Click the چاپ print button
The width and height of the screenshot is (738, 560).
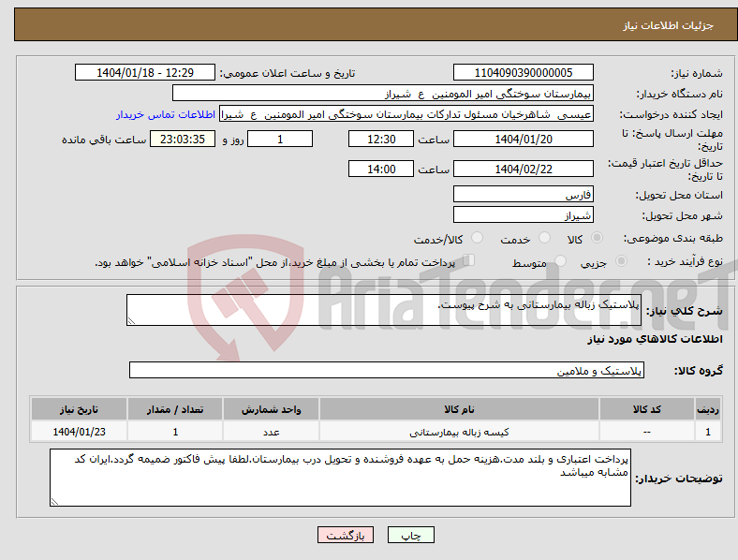click(x=410, y=535)
